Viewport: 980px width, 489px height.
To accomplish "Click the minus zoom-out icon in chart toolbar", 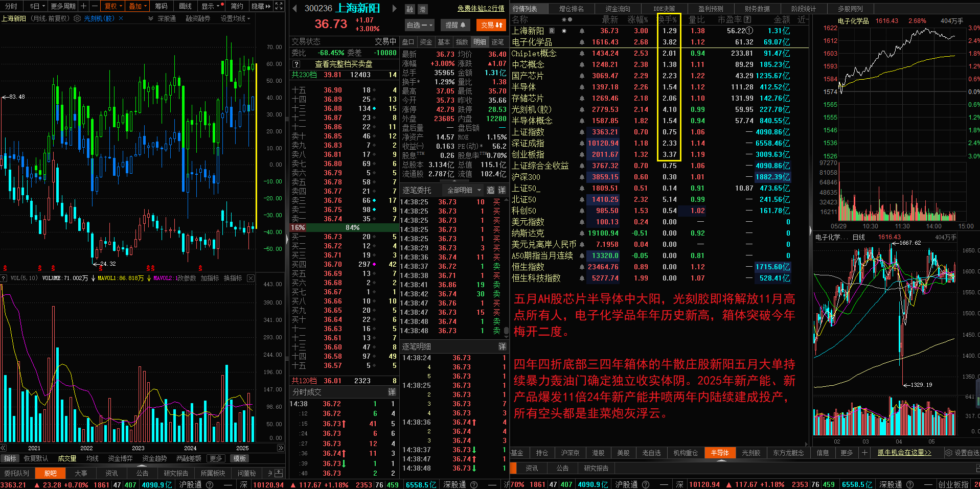I will click(94, 6).
